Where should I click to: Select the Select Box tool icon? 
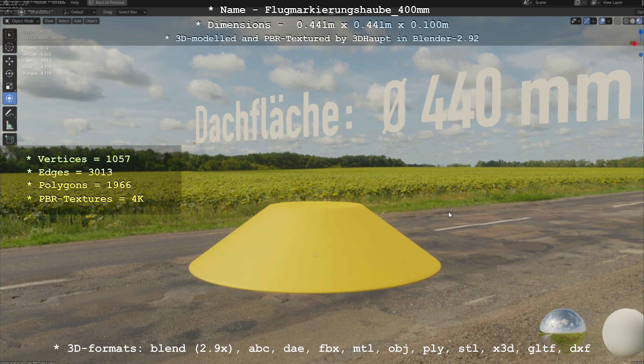(x=9, y=35)
